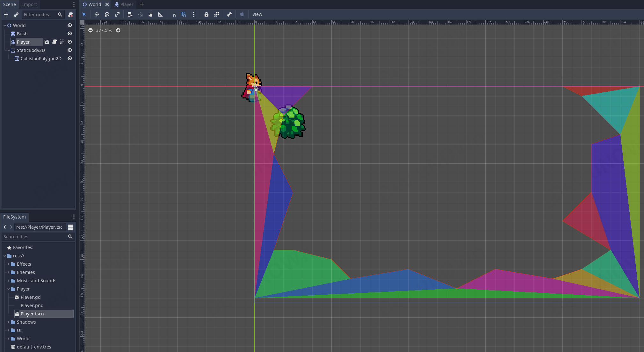Screen dimensions: 644x352
Task: Select the Scale mode tool
Action: click(x=117, y=14)
